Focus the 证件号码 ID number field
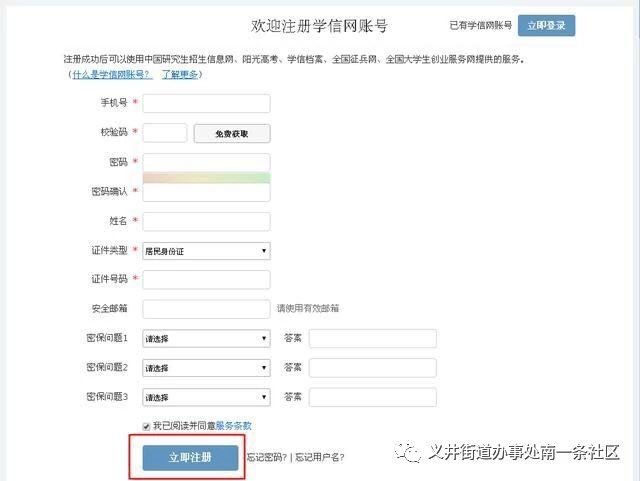The height and width of the screenshot is (481, 640). tap(206, 280)
